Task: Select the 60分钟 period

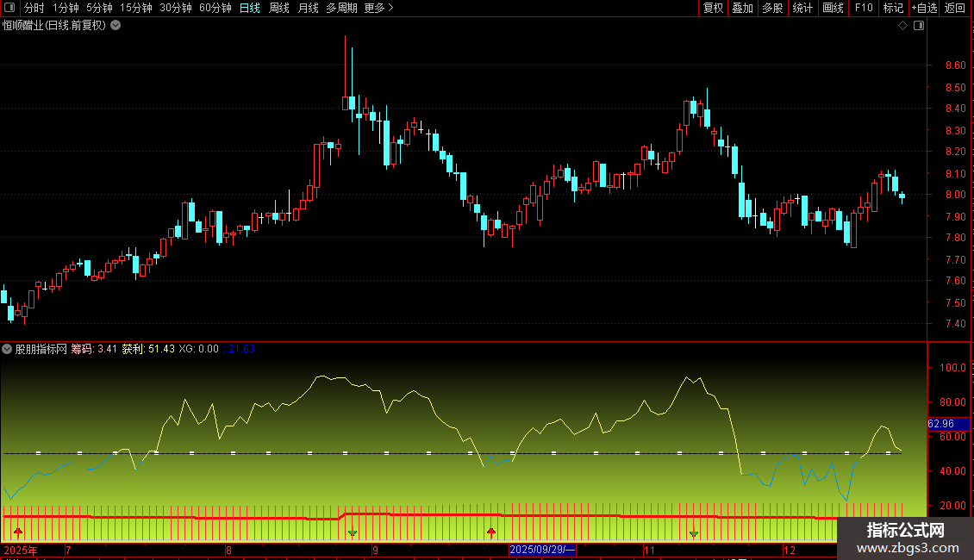Action: pyautogui.click(x=215, y=8)
